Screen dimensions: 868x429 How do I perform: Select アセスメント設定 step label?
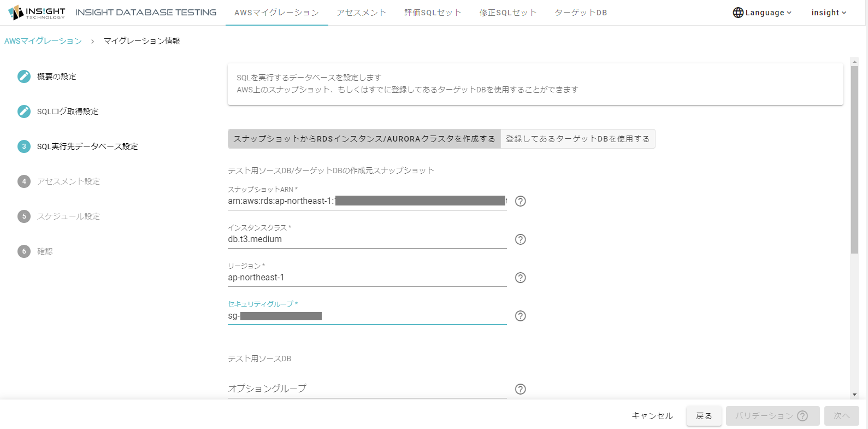68,181
